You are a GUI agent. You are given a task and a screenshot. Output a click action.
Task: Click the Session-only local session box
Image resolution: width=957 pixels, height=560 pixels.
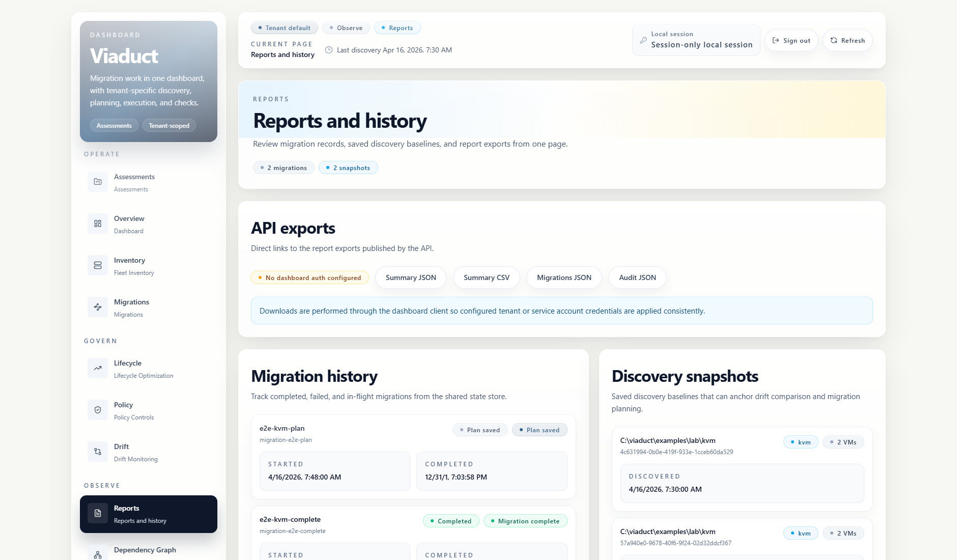coord(696,40)
